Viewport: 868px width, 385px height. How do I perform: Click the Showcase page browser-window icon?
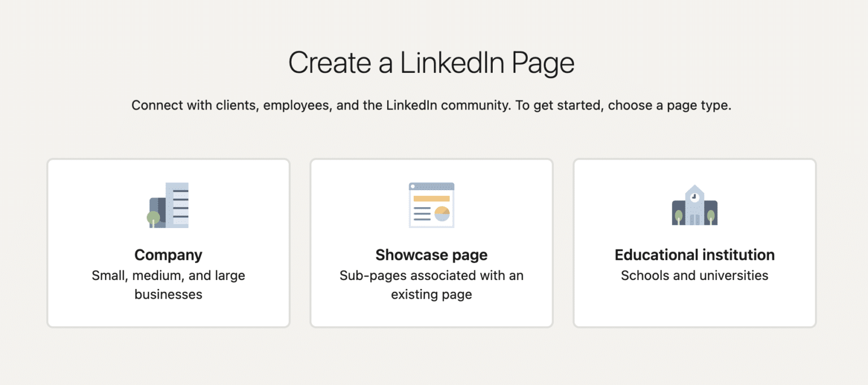point(431,205)
